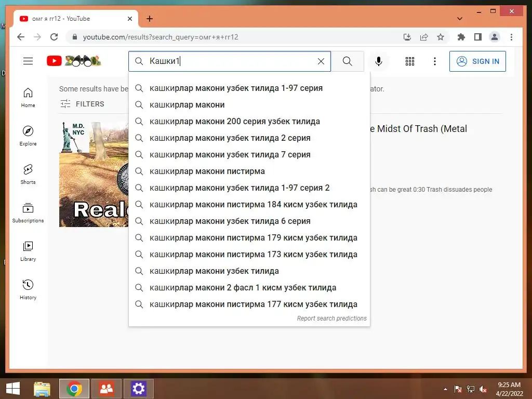Open Library in the sidebar
This screenshot has width=532, height=399.
28,251
